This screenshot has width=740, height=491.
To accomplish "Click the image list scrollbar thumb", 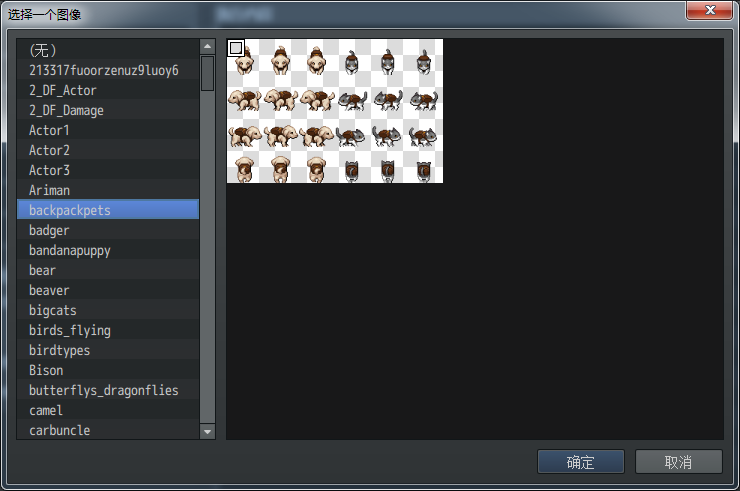I will (x=207, y=73).
